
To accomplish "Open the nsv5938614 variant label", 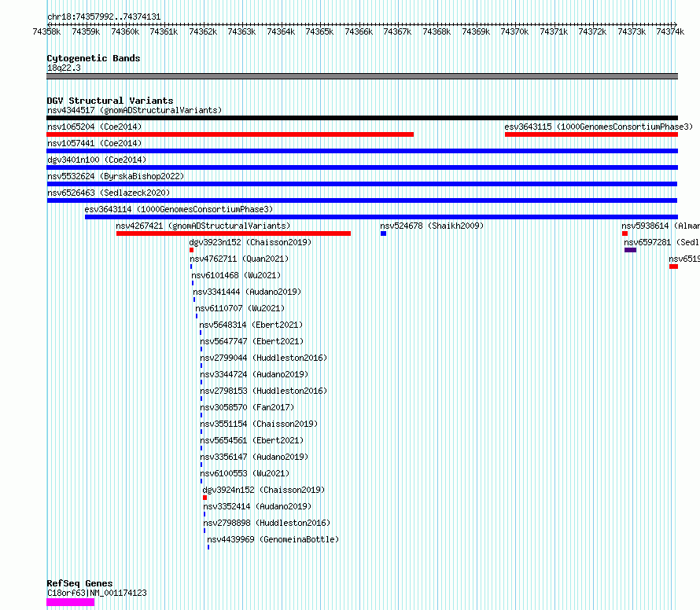I will (661, 226).
